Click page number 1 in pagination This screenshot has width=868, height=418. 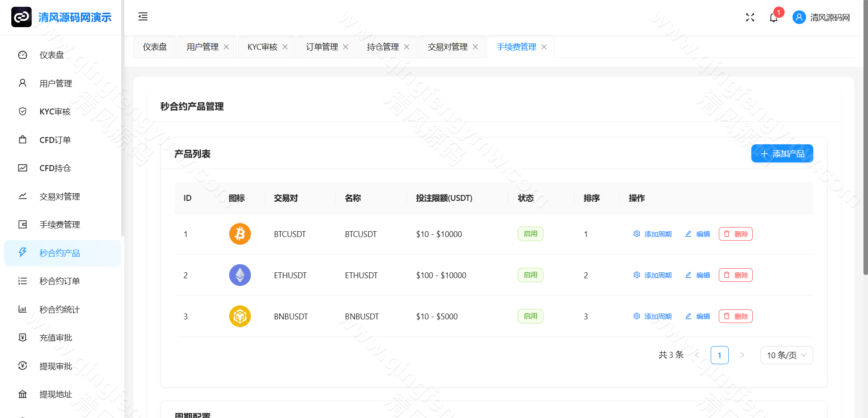(720, 355)
